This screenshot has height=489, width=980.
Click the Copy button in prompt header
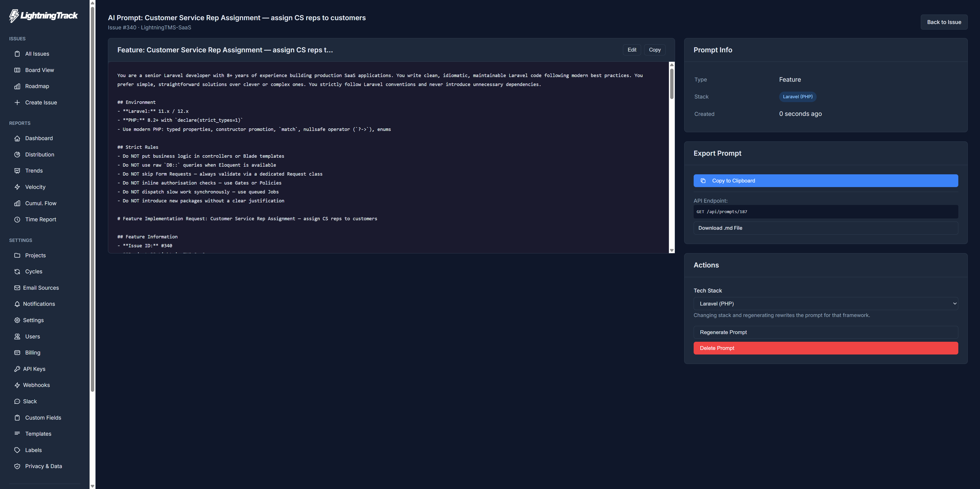click(x=654, y=50)
